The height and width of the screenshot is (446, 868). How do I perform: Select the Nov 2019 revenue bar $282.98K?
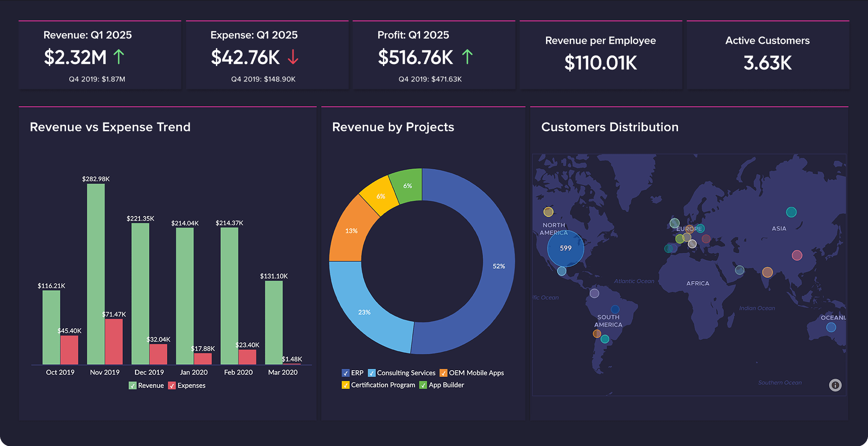[x=96, y=274]
